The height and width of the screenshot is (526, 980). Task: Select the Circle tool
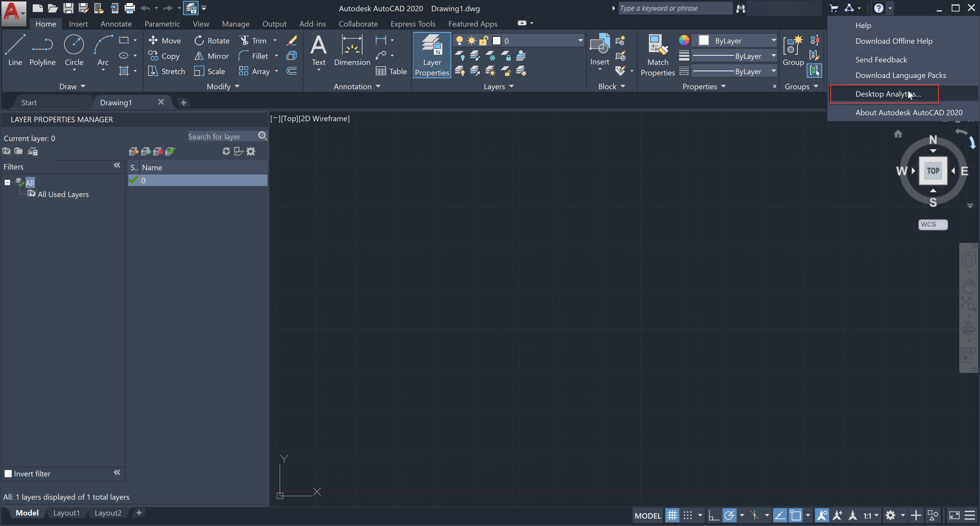pyautogui.click(x=74, y=50)
